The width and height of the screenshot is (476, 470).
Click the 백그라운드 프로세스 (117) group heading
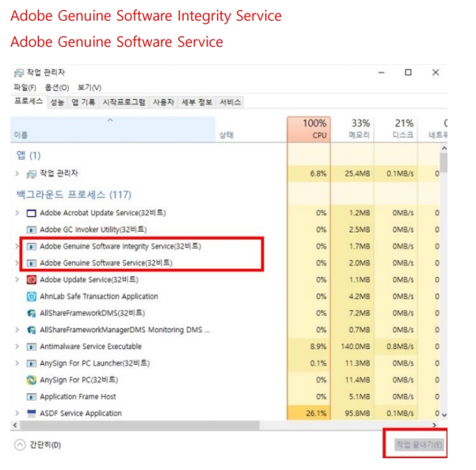point(74,195)
